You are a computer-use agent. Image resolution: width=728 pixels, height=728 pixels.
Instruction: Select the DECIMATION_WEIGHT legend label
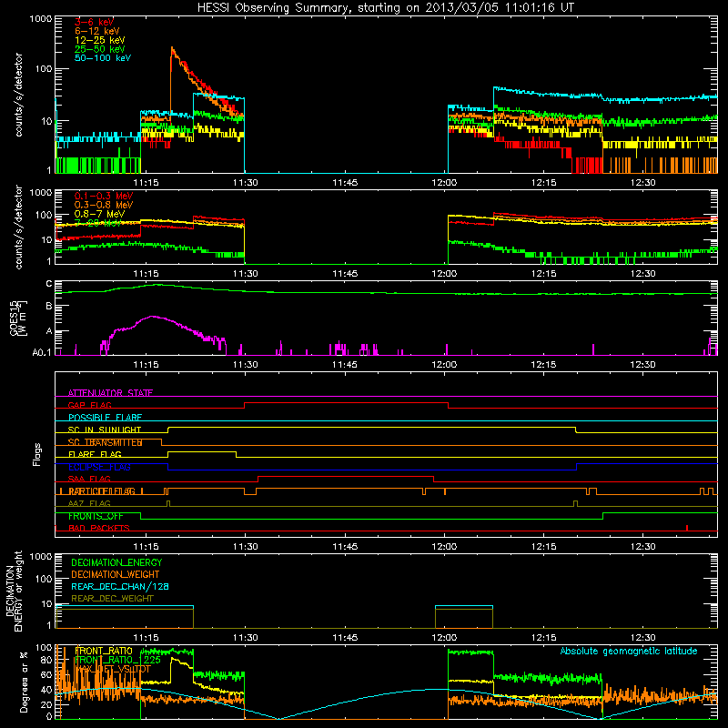click(x=116, y=575)
